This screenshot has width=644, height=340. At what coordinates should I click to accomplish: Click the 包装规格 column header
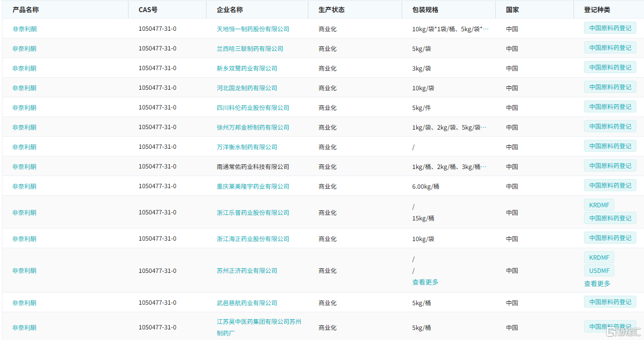[425, 10]
